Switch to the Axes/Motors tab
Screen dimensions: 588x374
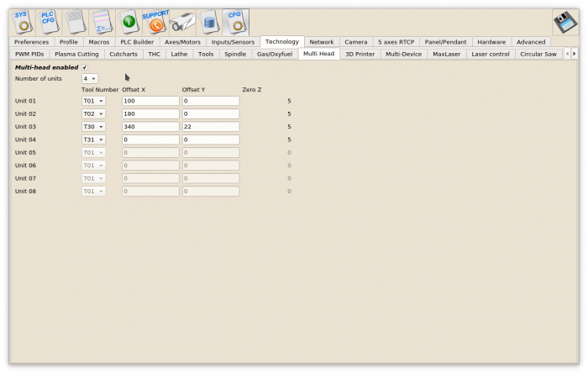182,42
